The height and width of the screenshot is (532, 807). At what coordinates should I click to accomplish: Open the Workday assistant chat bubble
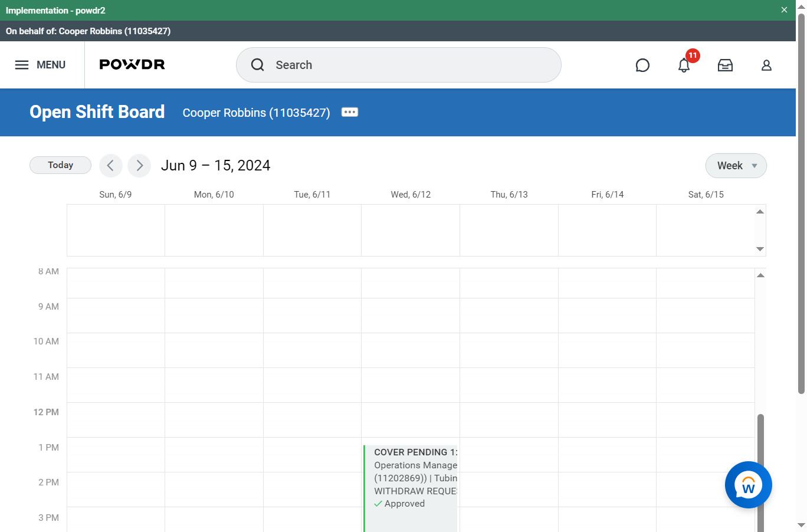click(749, 485)
